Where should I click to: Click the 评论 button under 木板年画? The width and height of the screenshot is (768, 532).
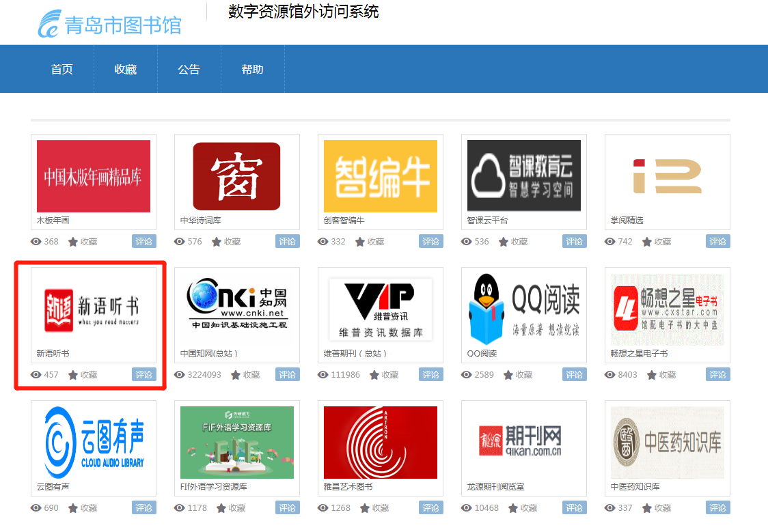[x=144, y=241]
